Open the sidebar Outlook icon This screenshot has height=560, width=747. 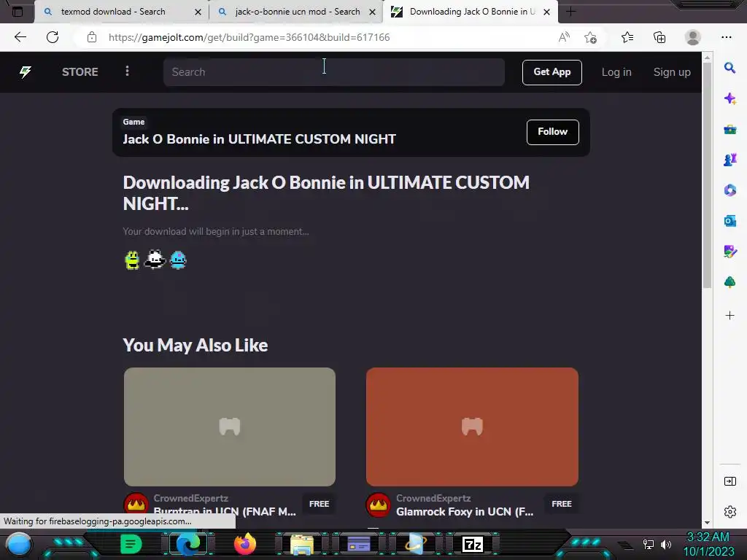click(x=729, y=221)
